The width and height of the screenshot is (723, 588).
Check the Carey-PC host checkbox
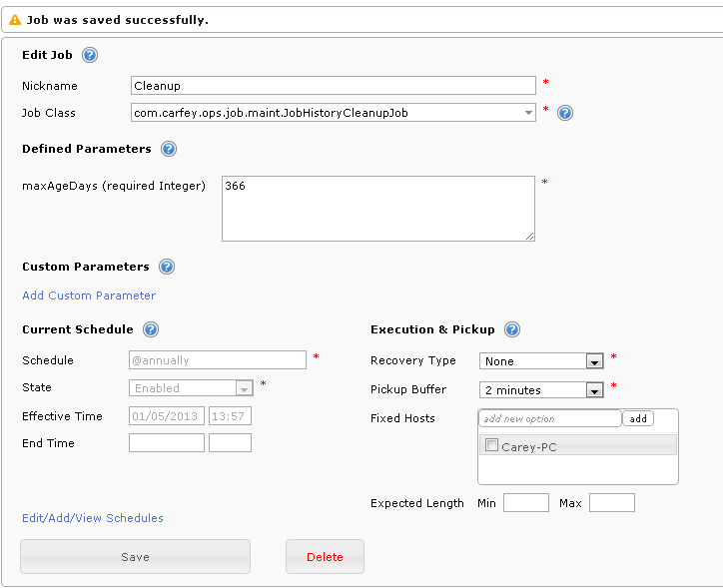[x=491, y=446]
